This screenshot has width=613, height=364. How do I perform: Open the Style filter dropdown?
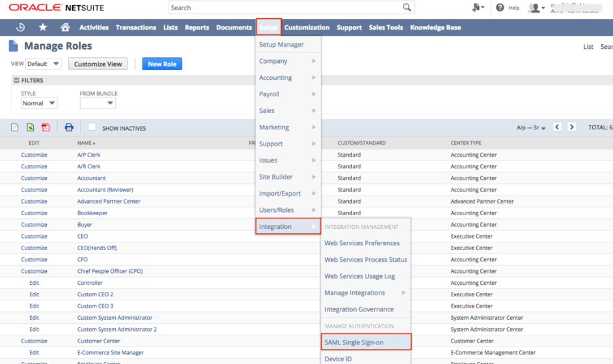(x=39, y=103)
